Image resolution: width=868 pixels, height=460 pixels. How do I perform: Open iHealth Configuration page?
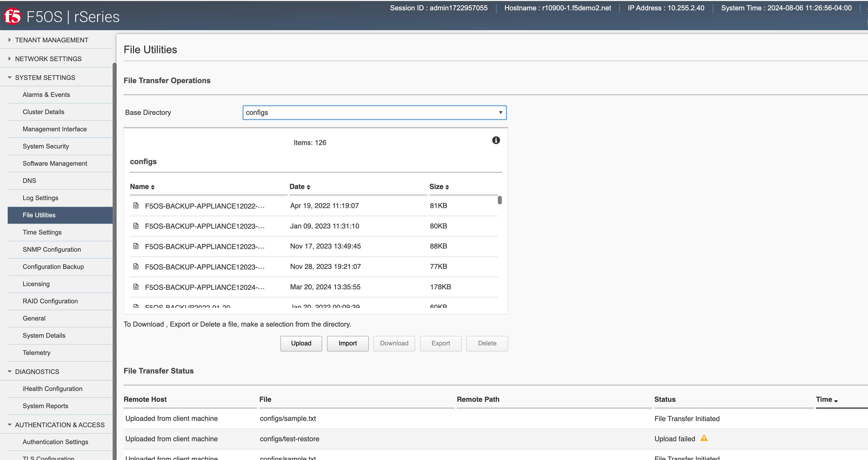[52, 389]
